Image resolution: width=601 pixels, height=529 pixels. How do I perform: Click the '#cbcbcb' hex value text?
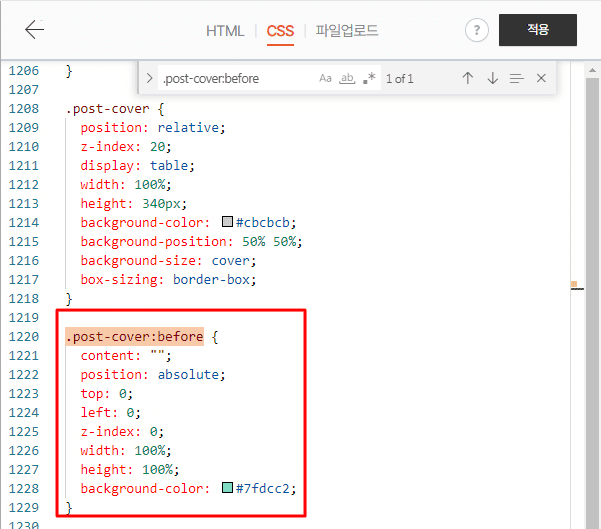point(263,223)
